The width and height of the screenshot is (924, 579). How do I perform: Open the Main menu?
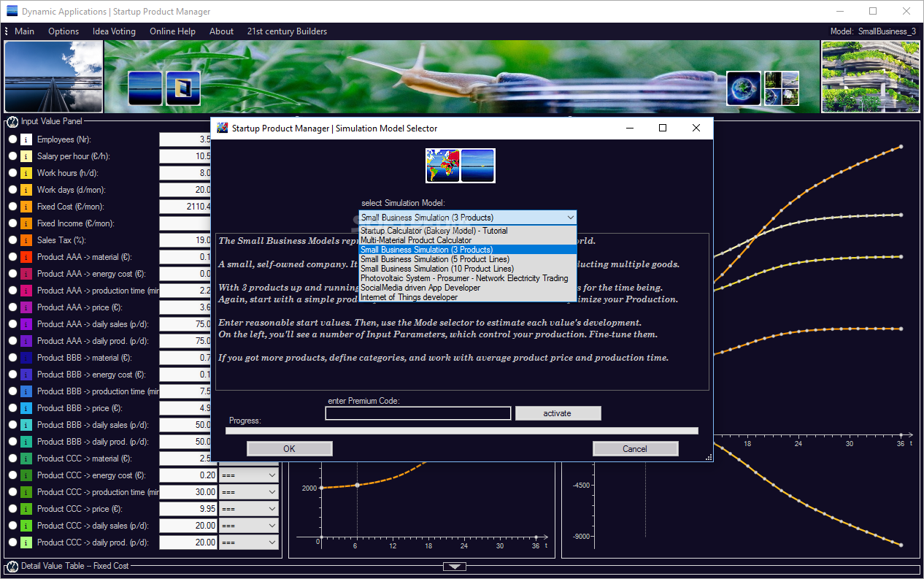click(24, 31)
